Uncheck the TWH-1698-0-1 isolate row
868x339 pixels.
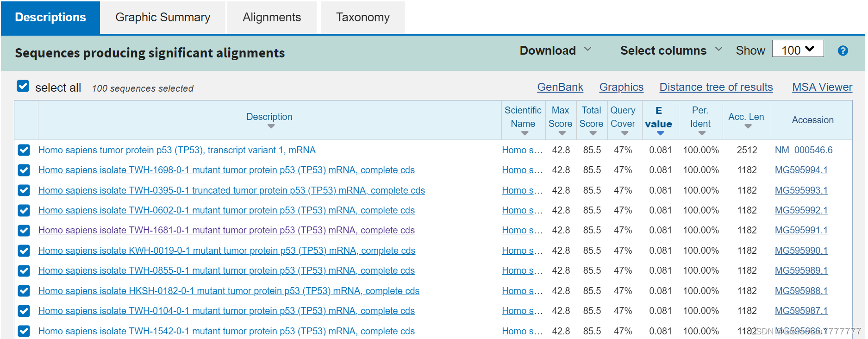[24, 170]
